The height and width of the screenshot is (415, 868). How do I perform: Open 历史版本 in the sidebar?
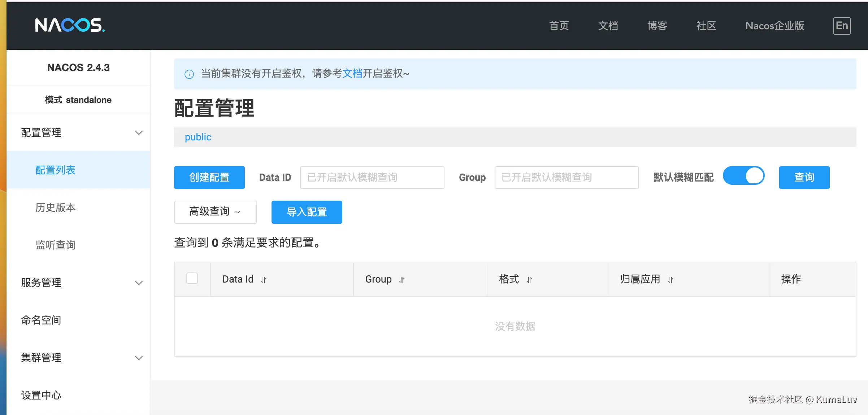pos(56,208)
